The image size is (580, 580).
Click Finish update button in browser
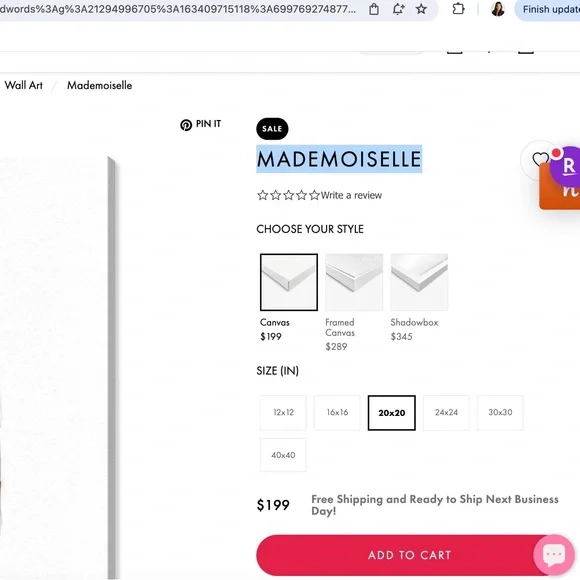[x=549, y=9]
